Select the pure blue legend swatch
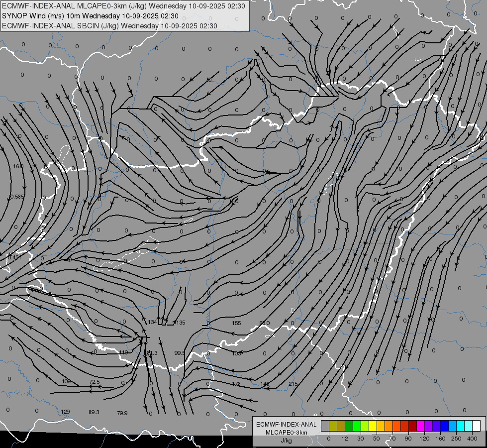487x448 pixels. pos(444,426)
